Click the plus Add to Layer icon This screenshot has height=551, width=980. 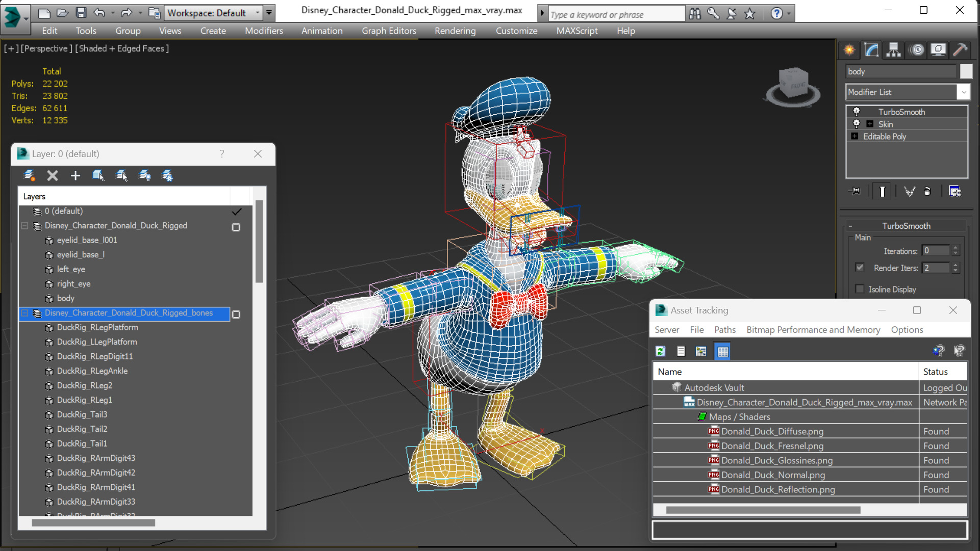click(75, 176)
